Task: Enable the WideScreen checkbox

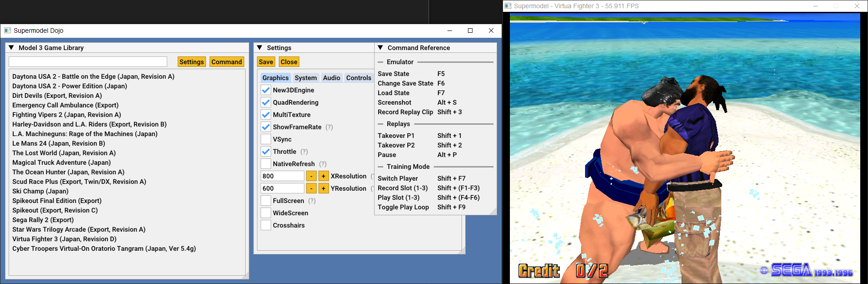Action: [x=266, y=213]
